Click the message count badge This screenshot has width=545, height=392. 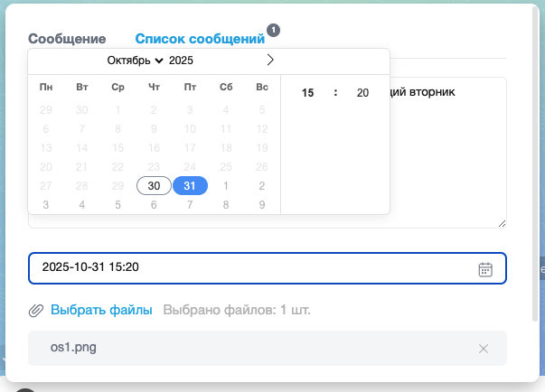[x=274, y=30]
